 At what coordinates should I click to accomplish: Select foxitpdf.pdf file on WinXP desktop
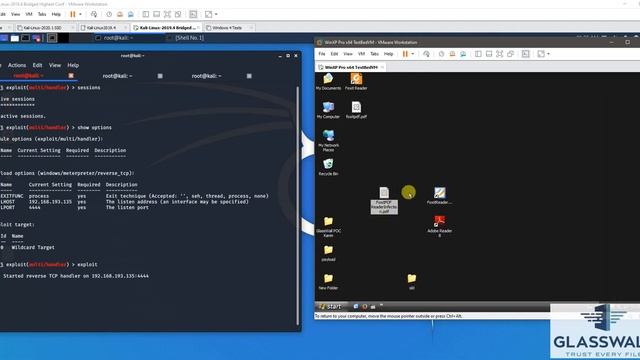point(356,110)
